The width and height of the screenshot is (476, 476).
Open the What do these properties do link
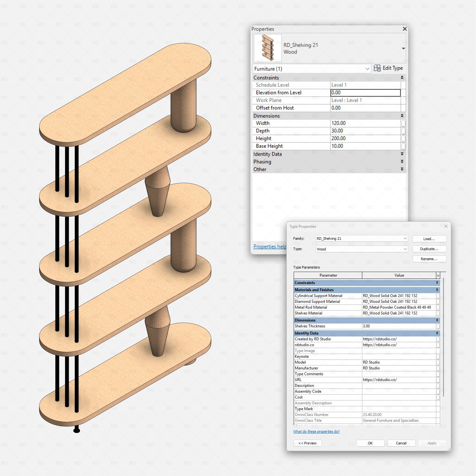click(316, 431)
